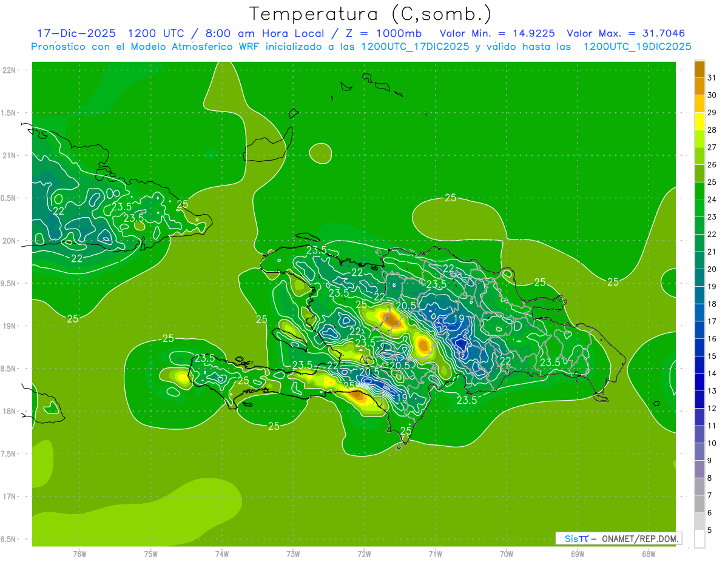
Task: Click the 1.5N latitude axis label
Action: coord(10,113)
